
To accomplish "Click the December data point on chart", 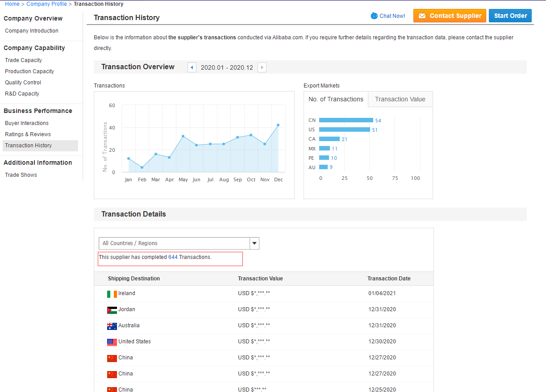I will coord(278,125).
